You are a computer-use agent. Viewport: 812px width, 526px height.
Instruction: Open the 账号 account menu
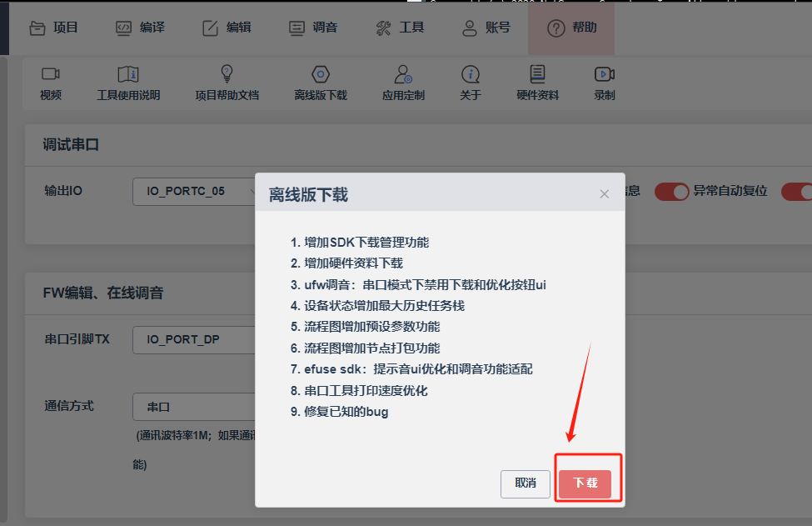[x=486, y=28]
